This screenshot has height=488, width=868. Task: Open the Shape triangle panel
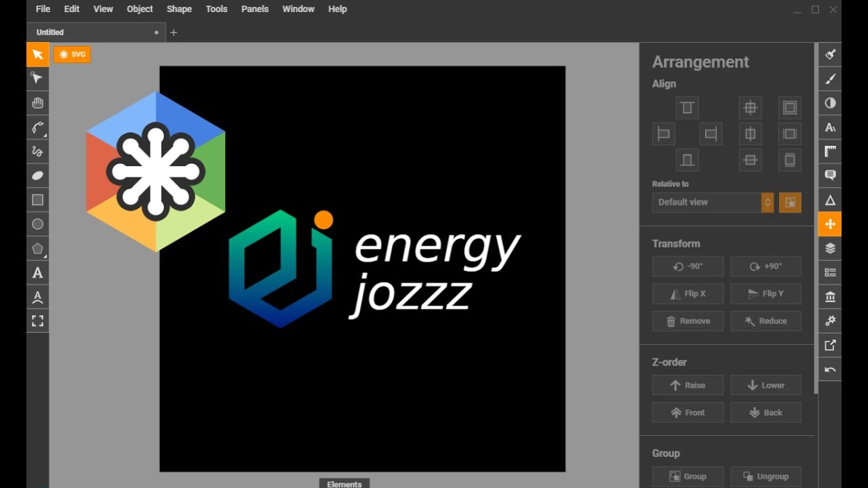click(830, 200)
